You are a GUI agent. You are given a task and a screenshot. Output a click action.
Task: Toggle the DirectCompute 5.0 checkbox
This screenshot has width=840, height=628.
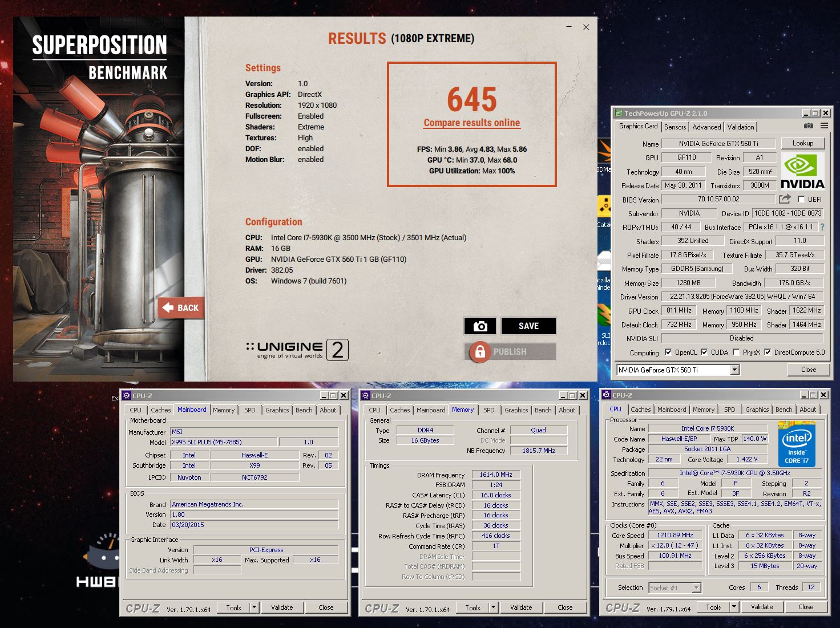[768, 352]
